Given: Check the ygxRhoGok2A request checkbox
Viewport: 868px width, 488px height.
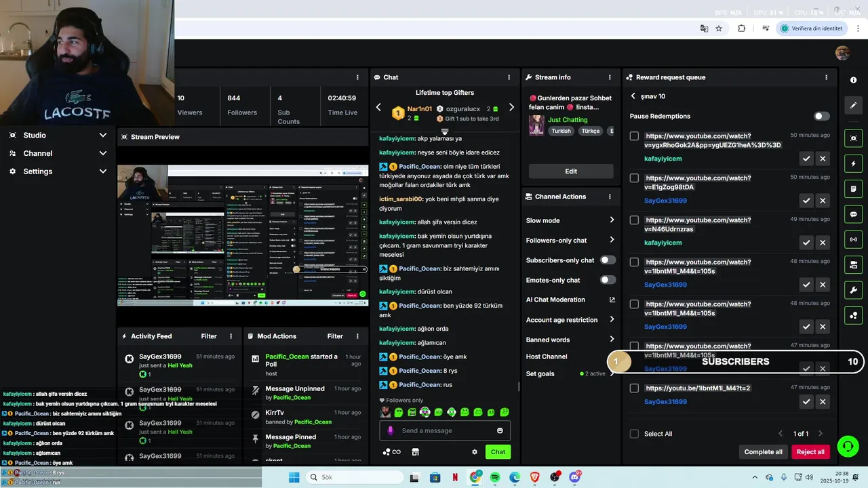Looking at the screenshot, I should [x=634, y=136].
